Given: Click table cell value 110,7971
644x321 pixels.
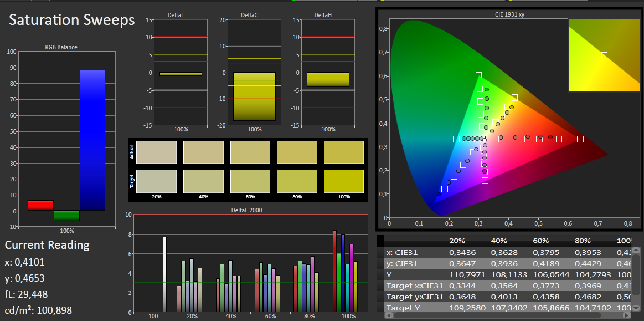Looking at the screenshot, I should pos(467,274).
